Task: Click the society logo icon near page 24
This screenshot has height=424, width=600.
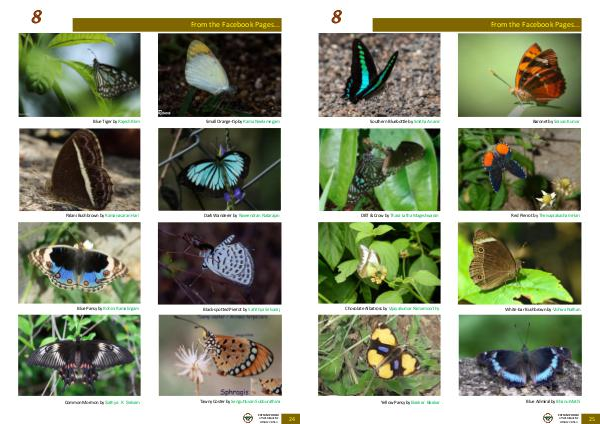Action: coord(248,418)
